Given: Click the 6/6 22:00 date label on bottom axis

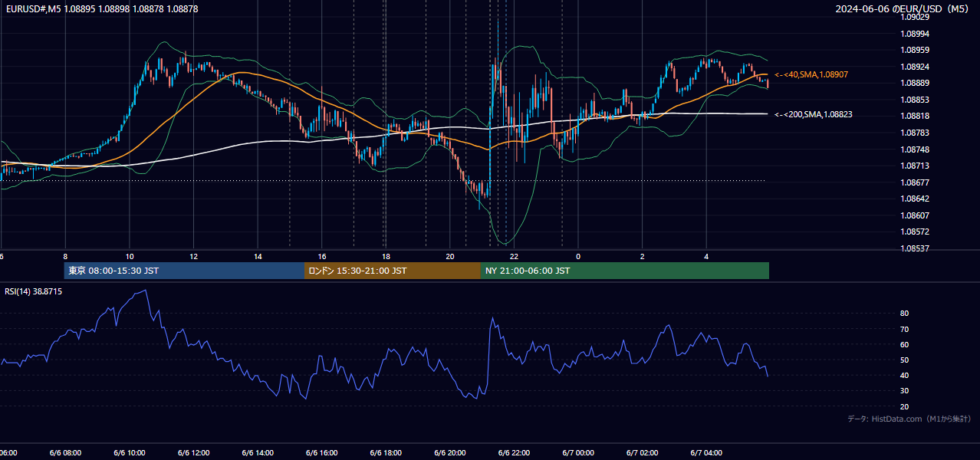Looking at the screenshot, I should tap(515, 453).
